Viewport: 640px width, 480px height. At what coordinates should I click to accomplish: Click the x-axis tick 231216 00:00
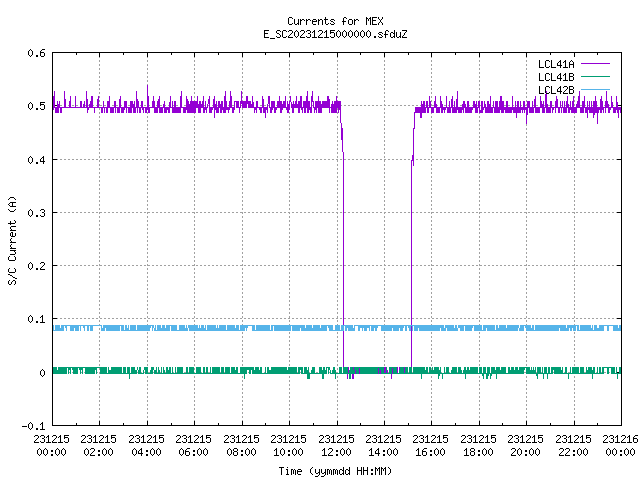pos(620,446)
